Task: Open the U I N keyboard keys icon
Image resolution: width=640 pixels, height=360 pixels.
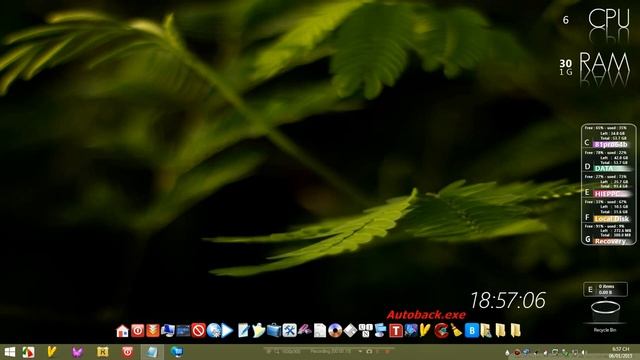Action: [365, 331]
